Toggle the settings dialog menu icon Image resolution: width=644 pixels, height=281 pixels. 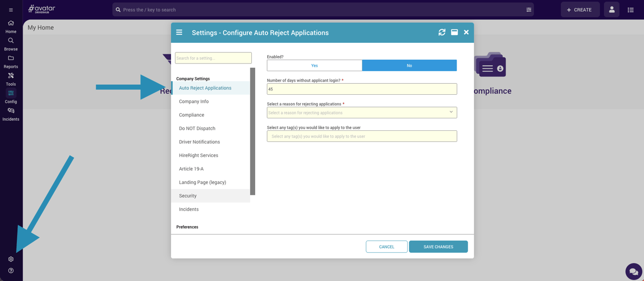pos(179,32)
